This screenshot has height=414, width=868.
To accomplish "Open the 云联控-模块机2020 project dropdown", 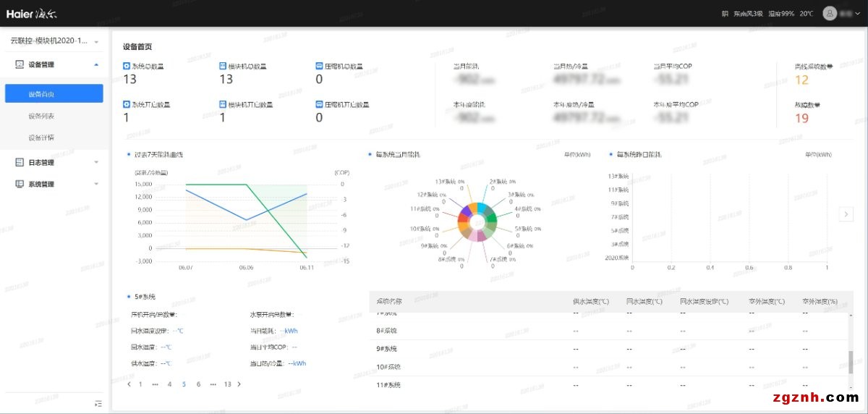I will pos(96,41).
